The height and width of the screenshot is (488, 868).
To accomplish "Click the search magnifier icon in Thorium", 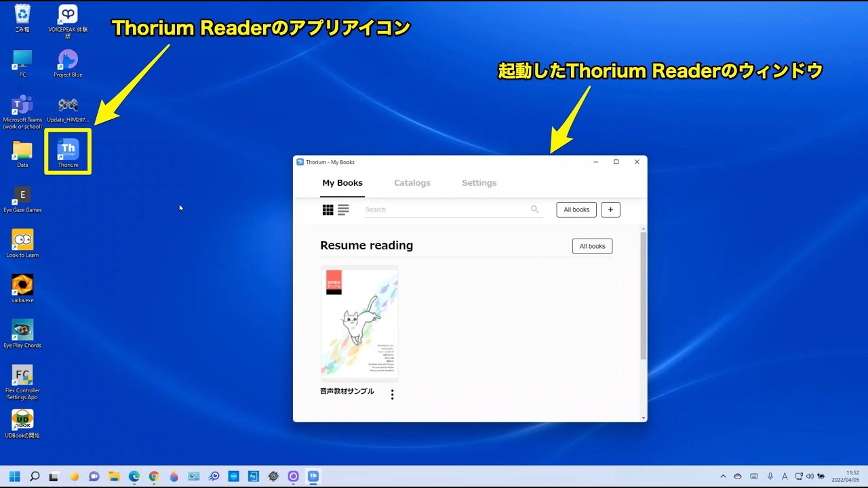I will [534, 209].
